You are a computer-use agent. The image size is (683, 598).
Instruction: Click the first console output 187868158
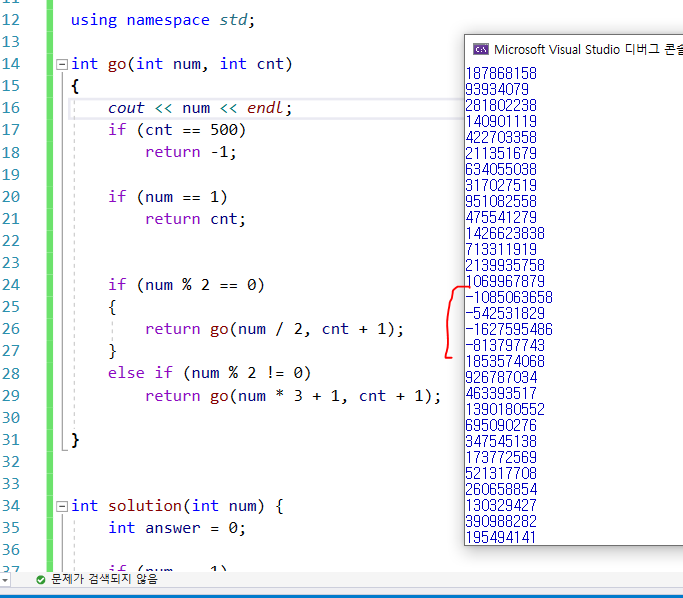click(501, 73)
